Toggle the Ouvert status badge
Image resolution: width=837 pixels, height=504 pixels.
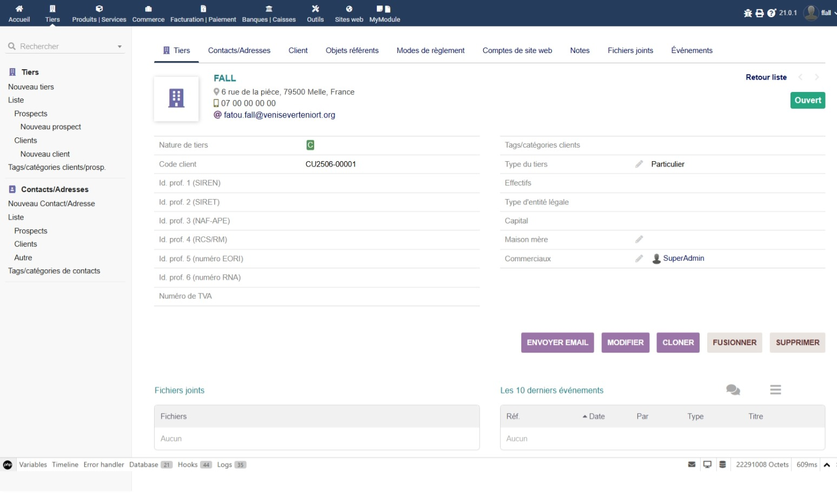(808, 100)
